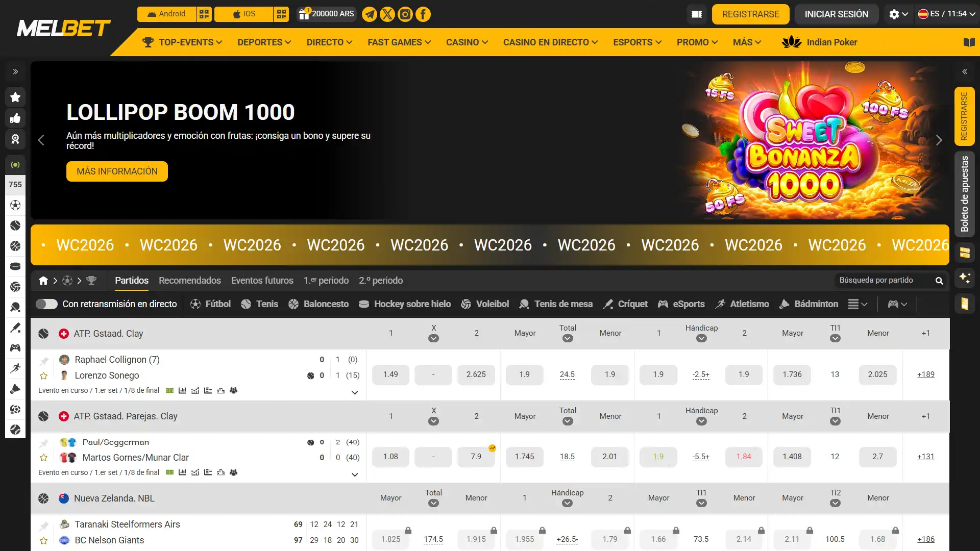Open the TOP-EVENTS dropdown menu

[183, 42]
